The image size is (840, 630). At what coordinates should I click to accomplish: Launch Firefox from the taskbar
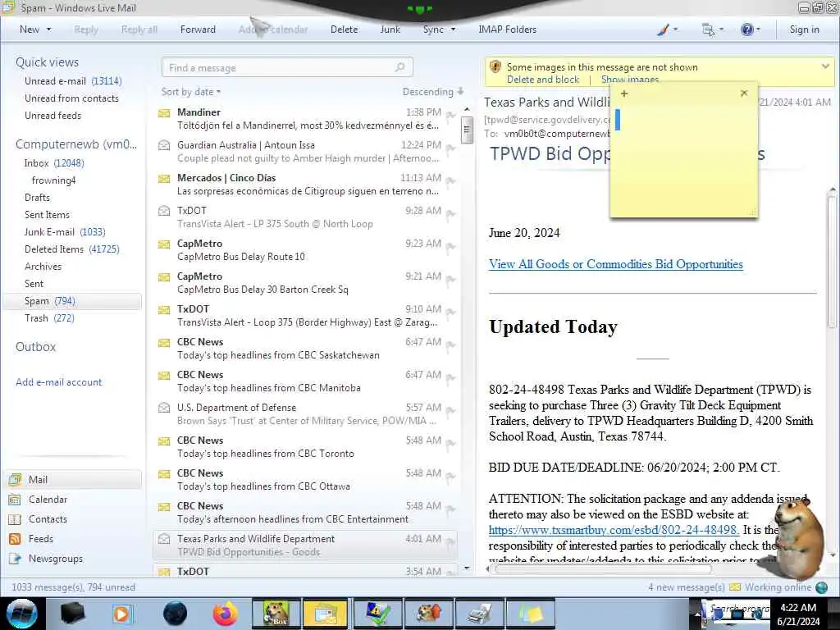click(x=225, y=614)
